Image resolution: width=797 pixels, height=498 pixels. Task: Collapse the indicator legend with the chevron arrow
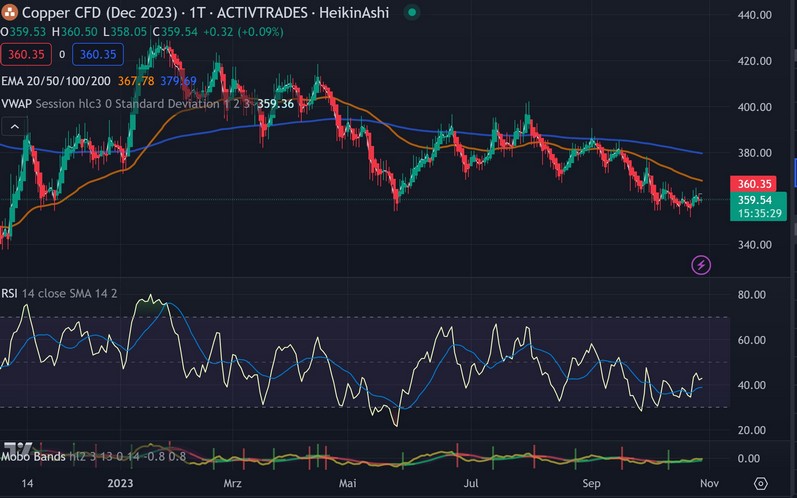(x=14, y=126)
